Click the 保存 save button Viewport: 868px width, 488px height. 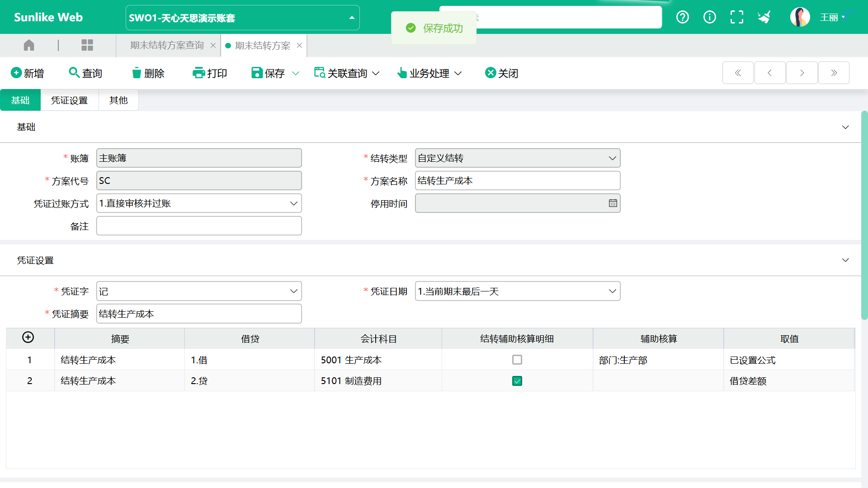point(268,73)
